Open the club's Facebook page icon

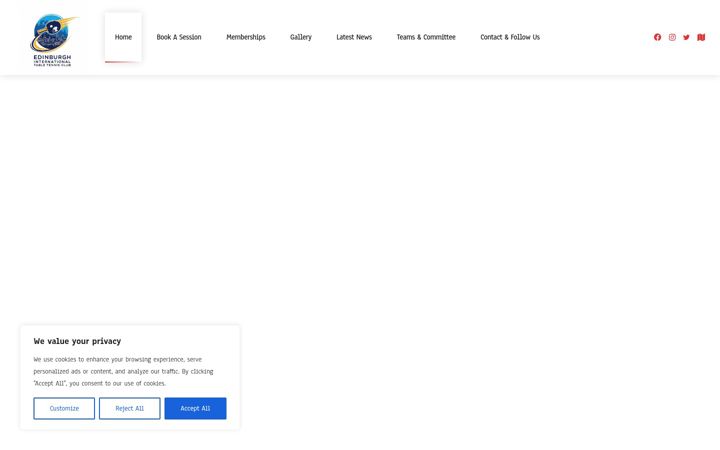[x=657, y=37]
